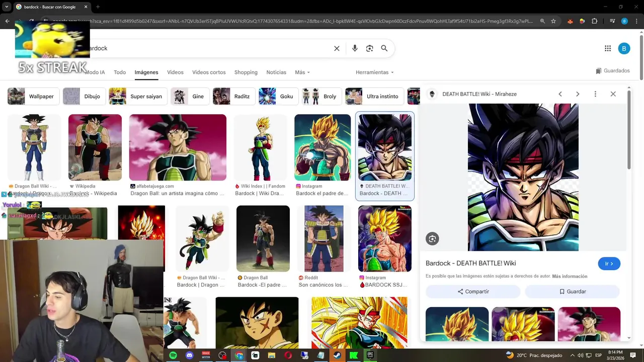Screen dimensions: 644x362
Task: Open Chrome extensions puzzle icon
Action: tap(594, 21)
